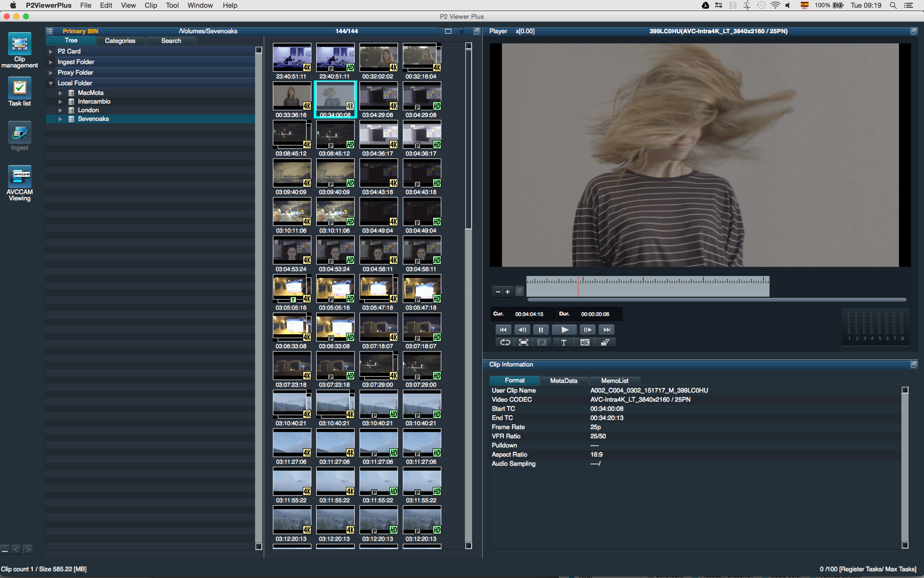Open Notification Center from menu bar
The width and height of the screenshot is (924, 578).
pyautogui.click(x=908, y=5)
